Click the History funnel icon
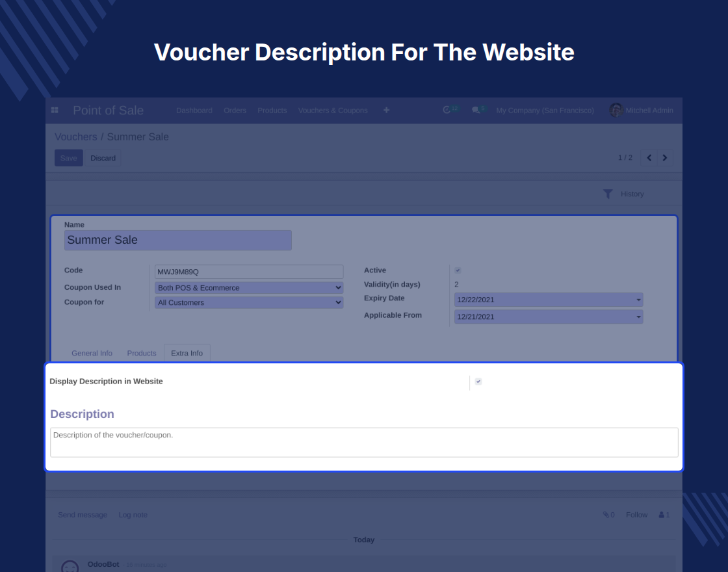This screenshot has width=728, height=572. [x=608, y=194]
